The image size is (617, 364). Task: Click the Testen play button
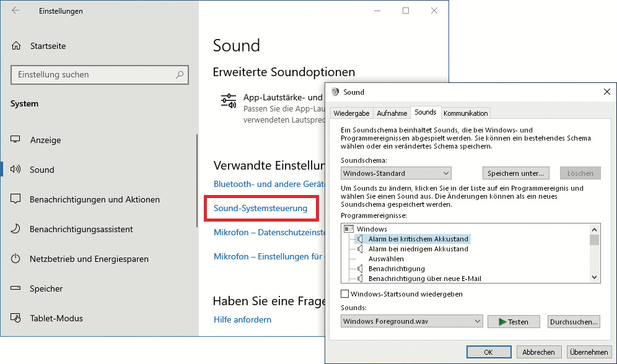512,322
